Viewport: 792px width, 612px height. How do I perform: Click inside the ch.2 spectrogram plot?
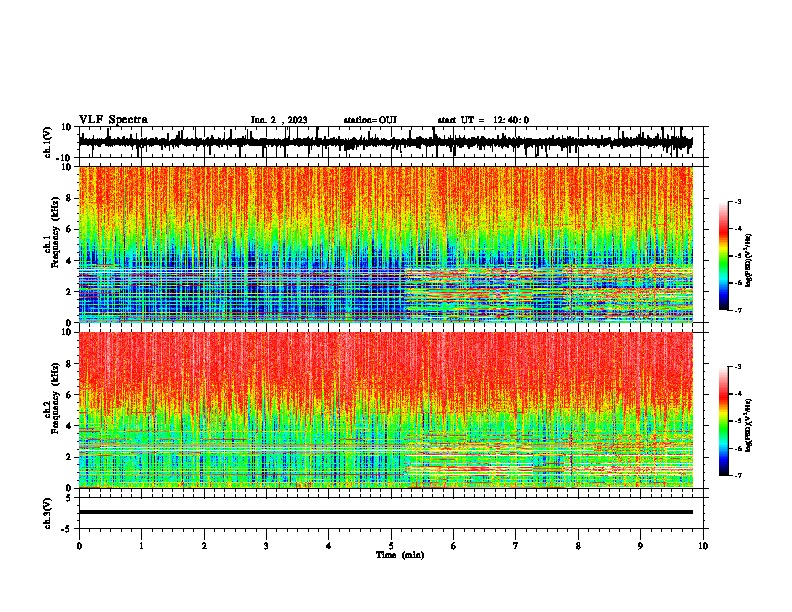click(x=385, y=410)
